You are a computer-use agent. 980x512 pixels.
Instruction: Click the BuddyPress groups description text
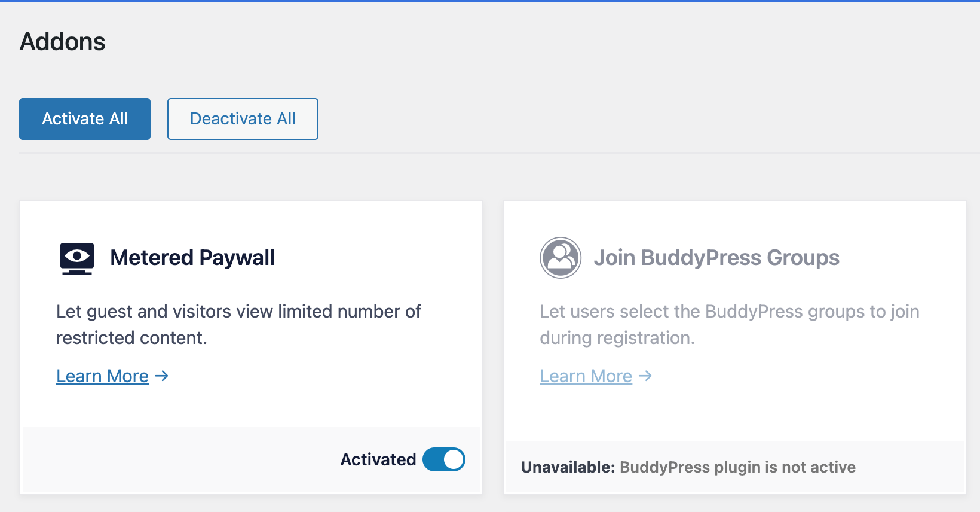point(729,324)
